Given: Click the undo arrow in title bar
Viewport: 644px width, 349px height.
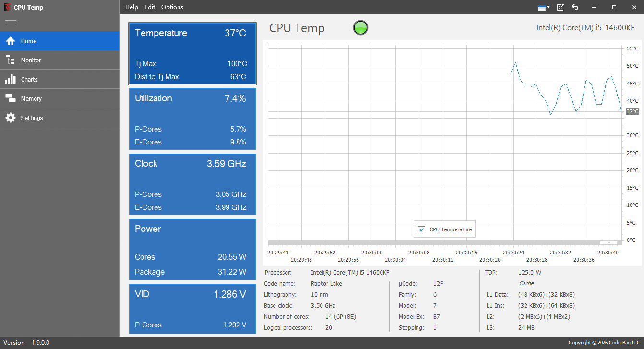Looking at the screenshot, I should [575, 7].
